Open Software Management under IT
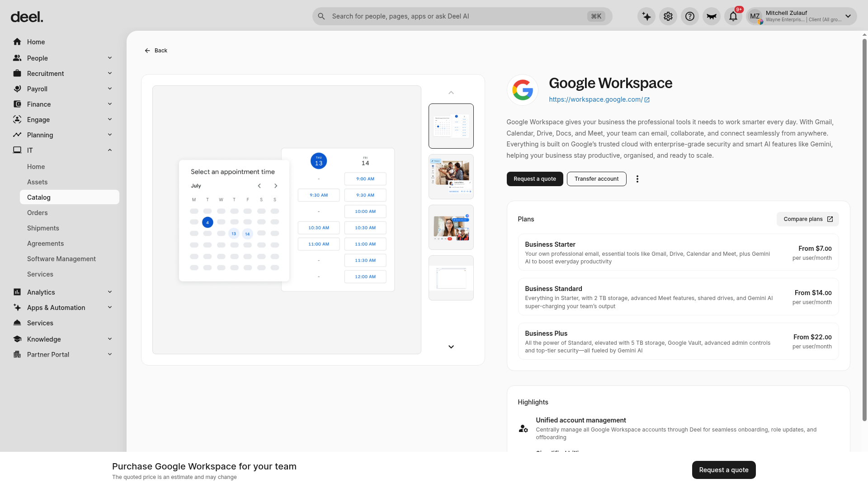Image resolution: width=868 pixels, height=488 pixels. [70, 259]
